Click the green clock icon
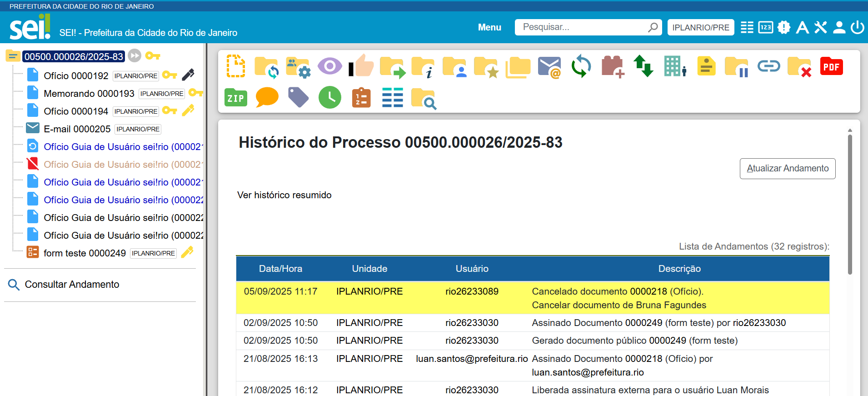 point(329,97)
